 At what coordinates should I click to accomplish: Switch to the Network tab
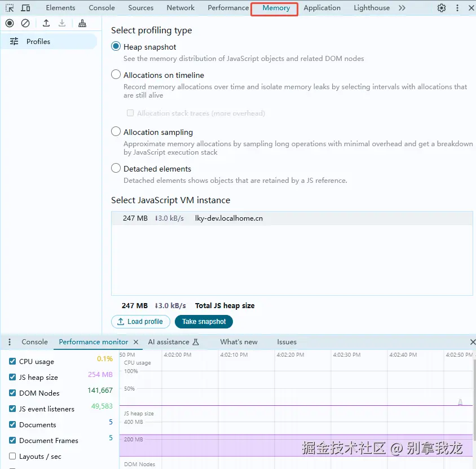pyautogui.click(x=180, y=8)
